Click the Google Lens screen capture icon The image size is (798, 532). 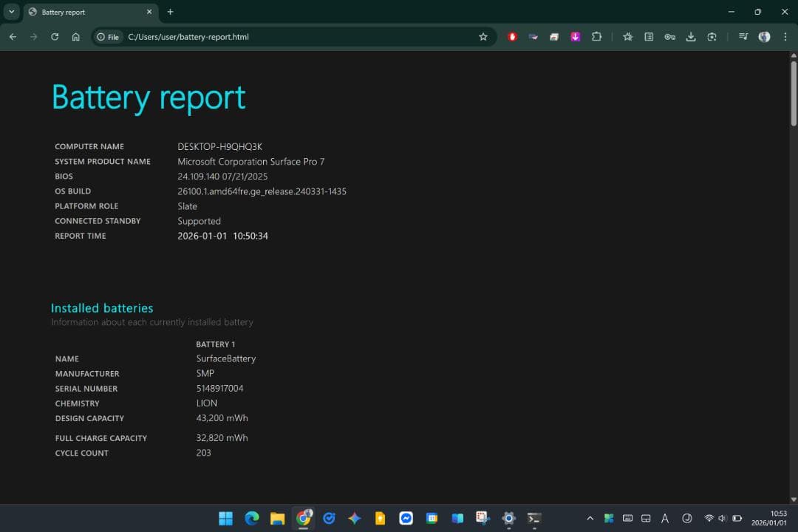tap(712, 36)
